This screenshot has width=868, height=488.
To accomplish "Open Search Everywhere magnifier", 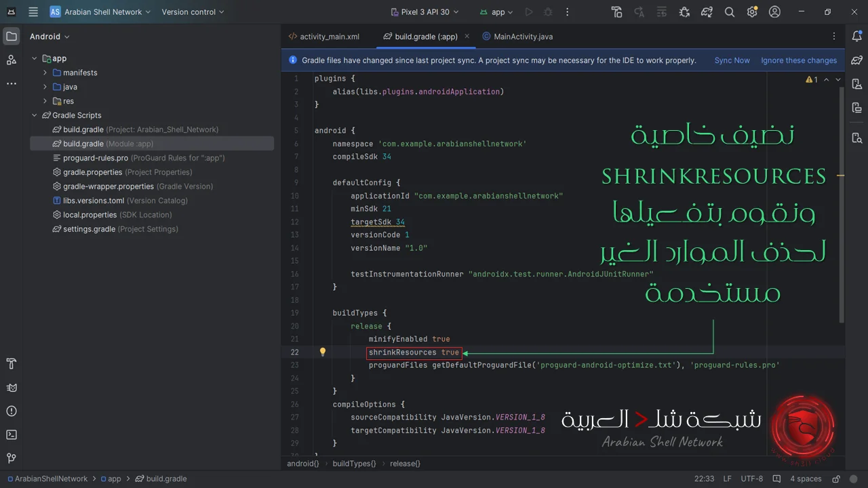I will (730, 12).
